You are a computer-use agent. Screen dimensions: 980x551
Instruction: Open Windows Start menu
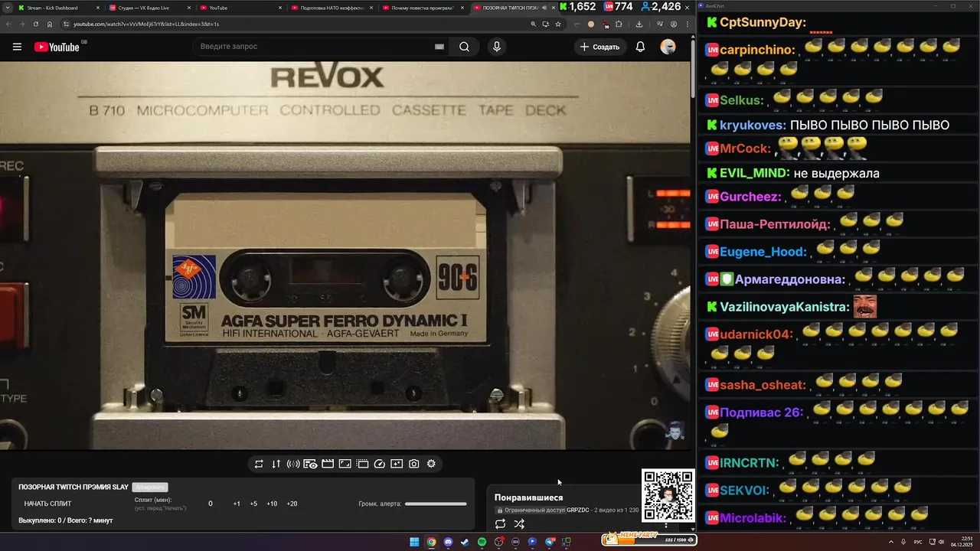click(x=414, y=542)
